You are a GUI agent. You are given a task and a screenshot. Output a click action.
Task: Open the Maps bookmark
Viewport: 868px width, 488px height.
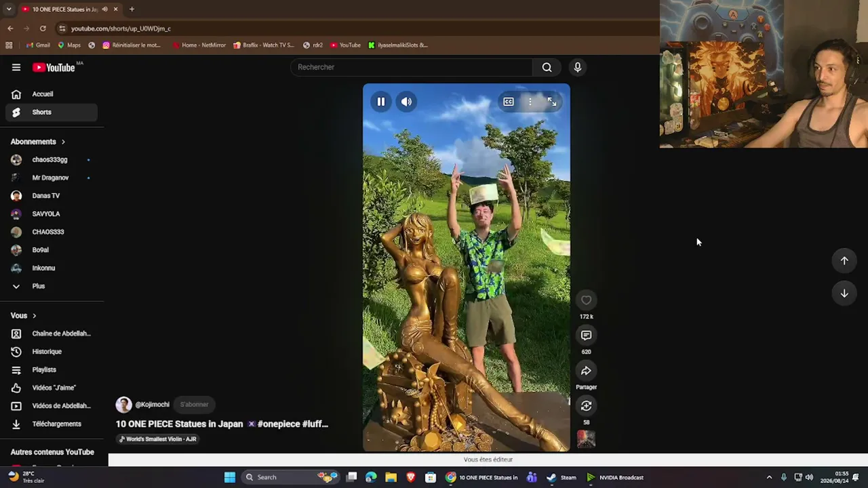pyautogui.click(x=69, y=45)
